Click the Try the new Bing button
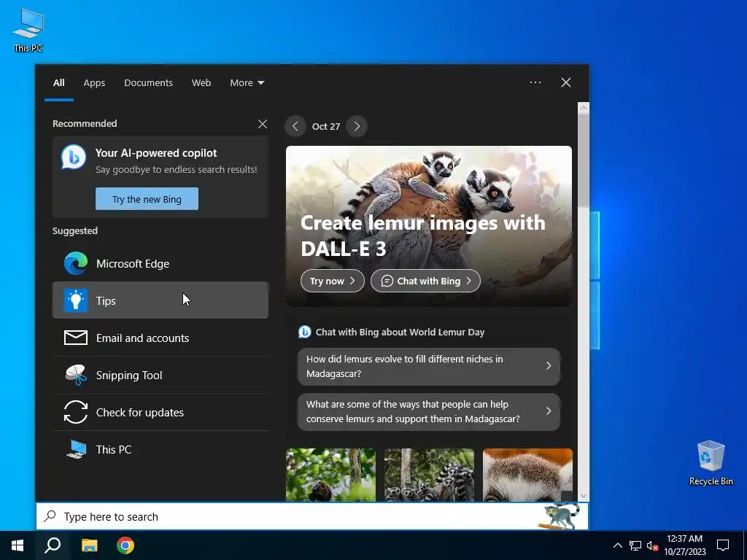 [x=147, y=198]
